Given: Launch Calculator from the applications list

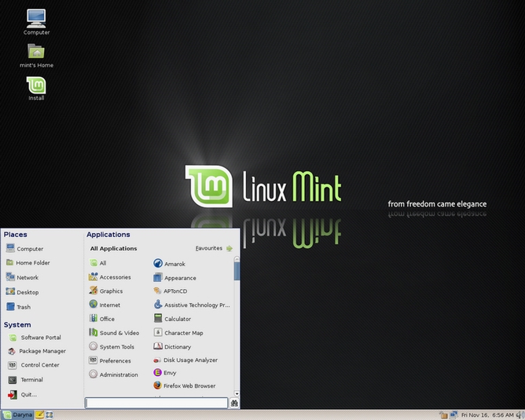Looking at the screenshot, I should coord(172,319).
